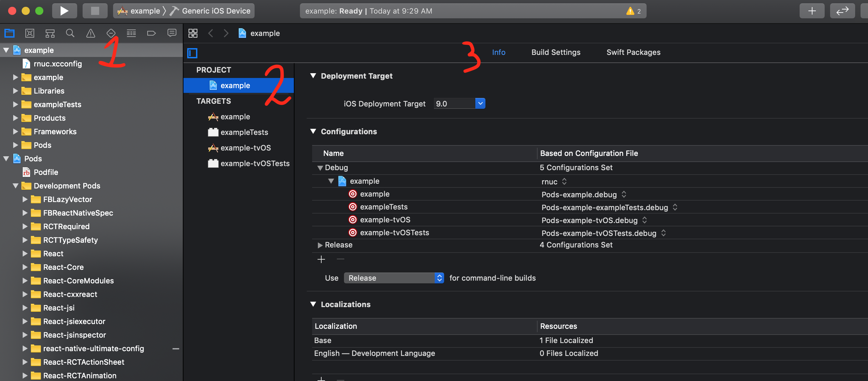
Task: Open the Find navigator
Action: pyautogui.click(x=70, y=33)
